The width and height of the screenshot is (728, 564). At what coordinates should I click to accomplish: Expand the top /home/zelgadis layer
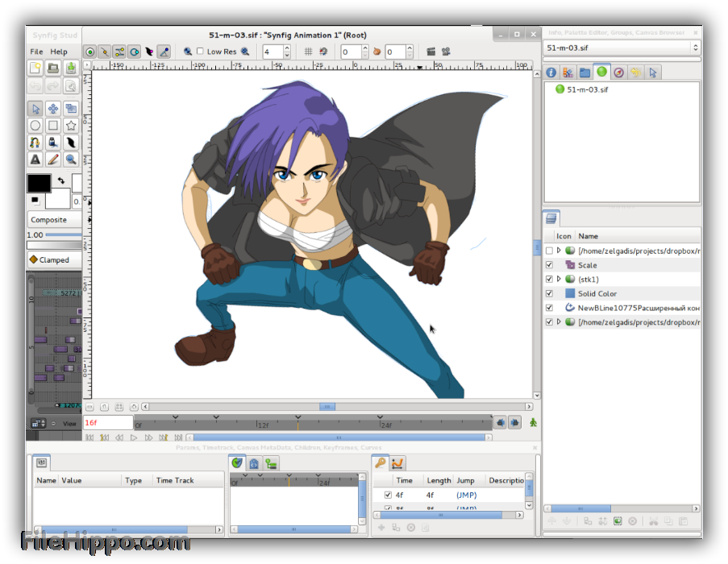point(559,251)
